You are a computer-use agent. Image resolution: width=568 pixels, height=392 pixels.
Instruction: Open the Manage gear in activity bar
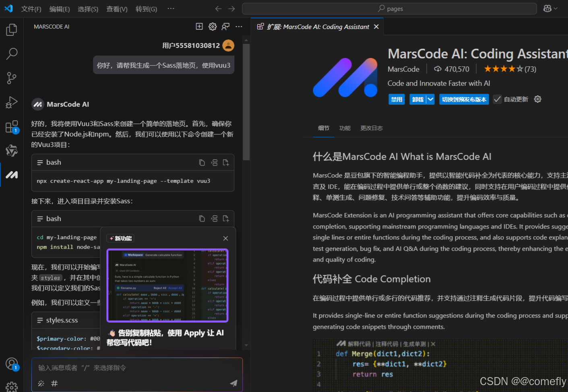pyautogui.click(x=12, y=387)
